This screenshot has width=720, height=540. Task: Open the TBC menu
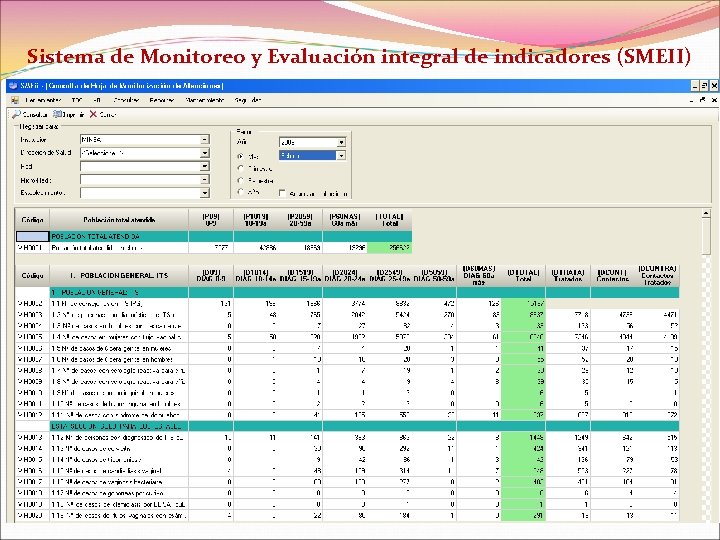(77, 100)
